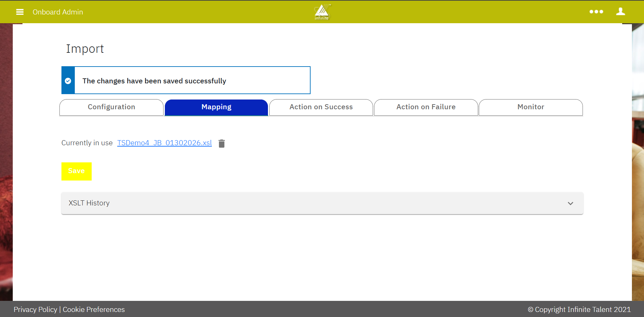Open Cookie Preferences in the footer
This screenshot has width=644, height=317.
[x=94, y=309]
